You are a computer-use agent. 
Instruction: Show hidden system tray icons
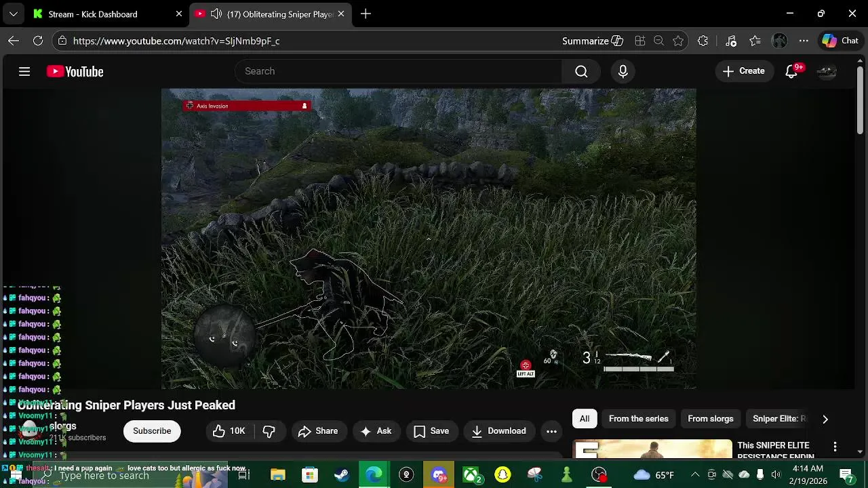pyautogui.click(x=695, y=475)
